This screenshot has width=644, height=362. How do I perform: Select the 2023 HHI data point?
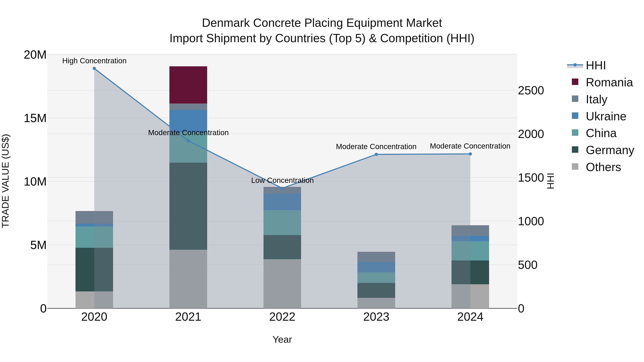click(x=376, y=154)
